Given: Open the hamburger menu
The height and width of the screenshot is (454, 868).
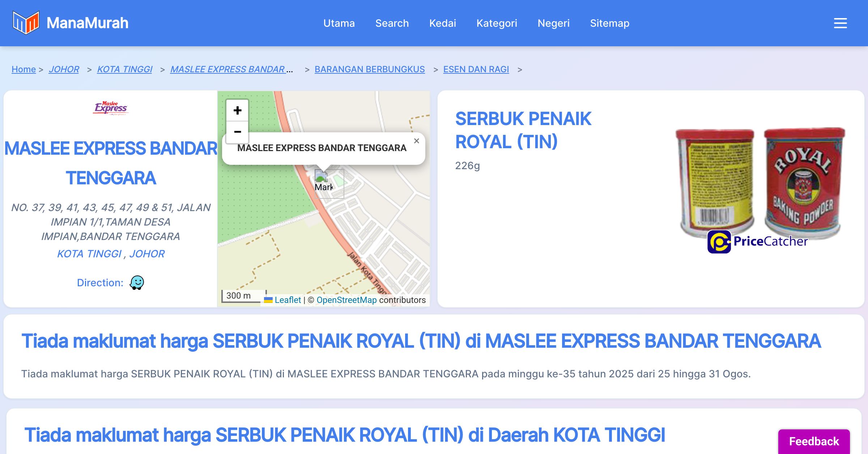Looking at the screenshot, I should click(x=840, y=23).
